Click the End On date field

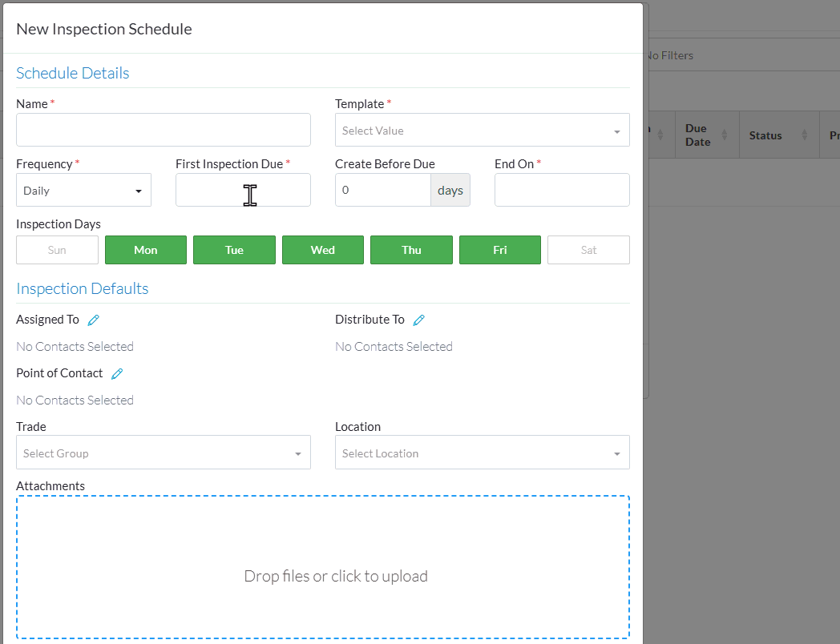[562, 190]
